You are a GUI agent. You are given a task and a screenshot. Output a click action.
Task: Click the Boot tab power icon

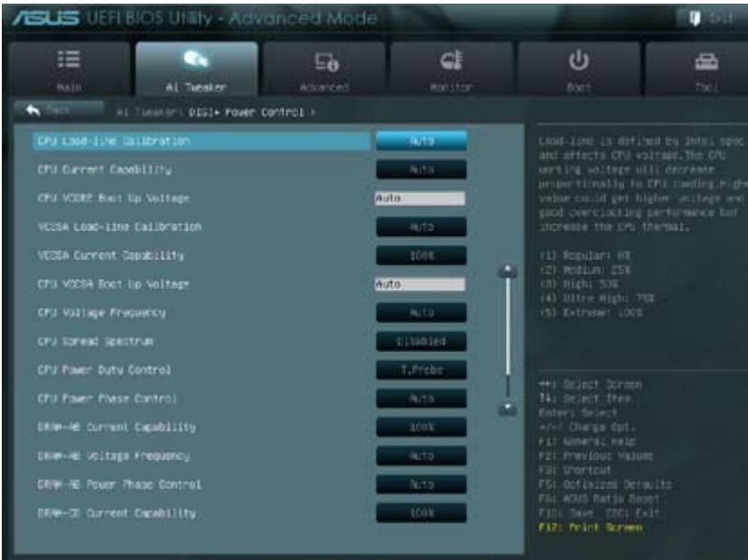[x=579, y=61]
